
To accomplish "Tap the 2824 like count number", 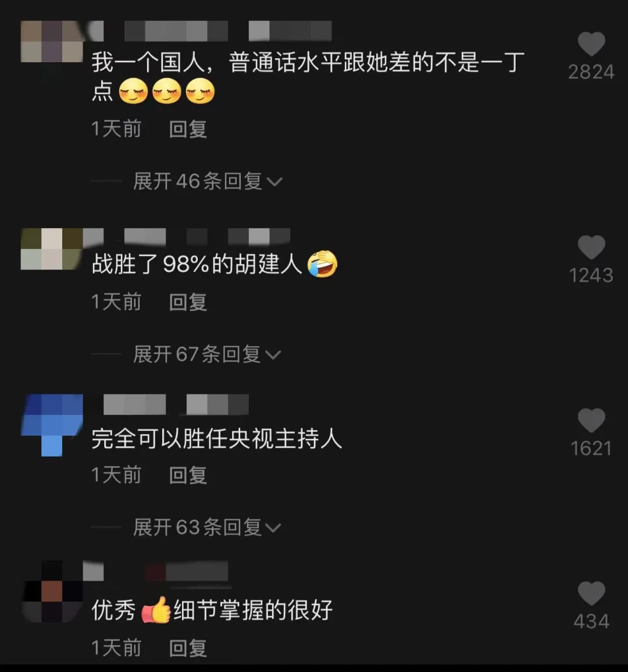I will (591, 72).
